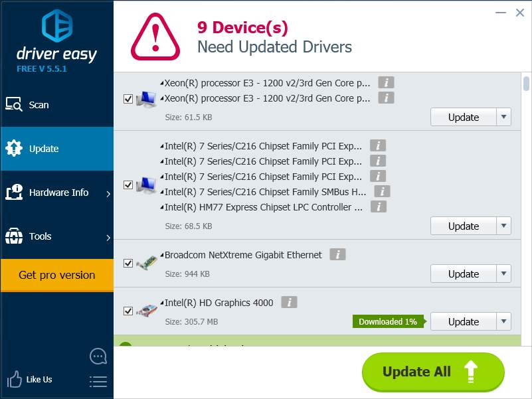Minimize the Driver Easy window
Screen dimensions: 532x399
(x=501, y=13)
